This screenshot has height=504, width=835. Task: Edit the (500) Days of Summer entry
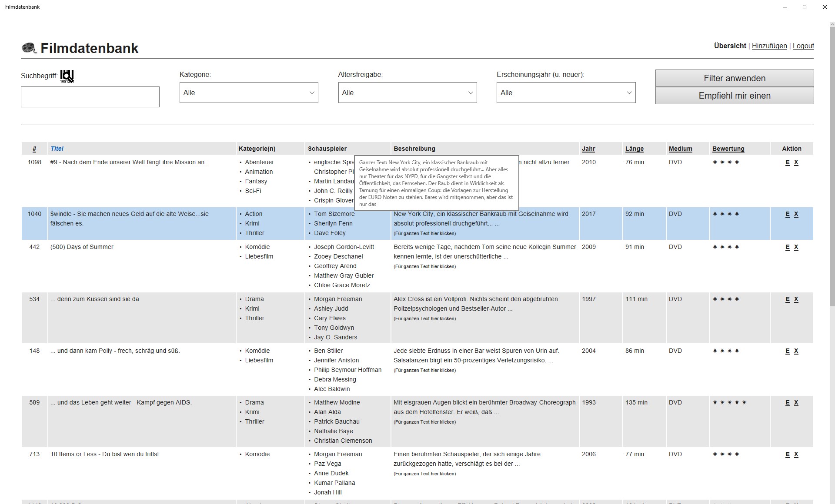[x=787, y=247]
